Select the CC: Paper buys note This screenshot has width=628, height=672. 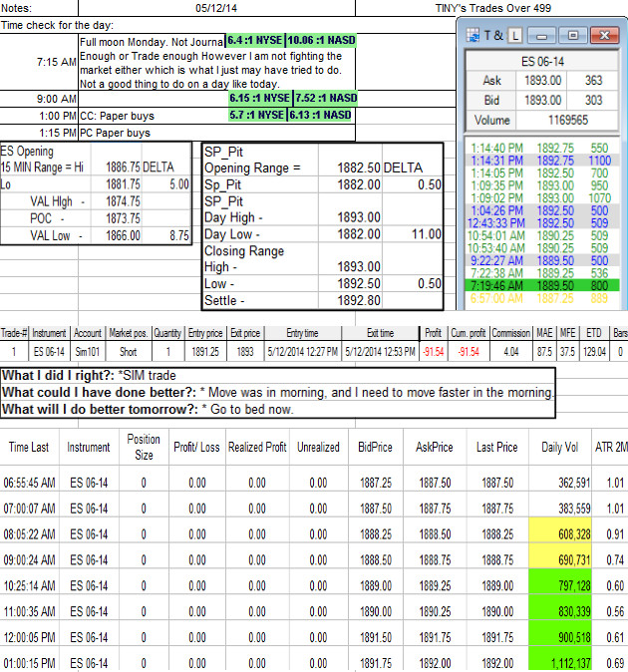117,116
